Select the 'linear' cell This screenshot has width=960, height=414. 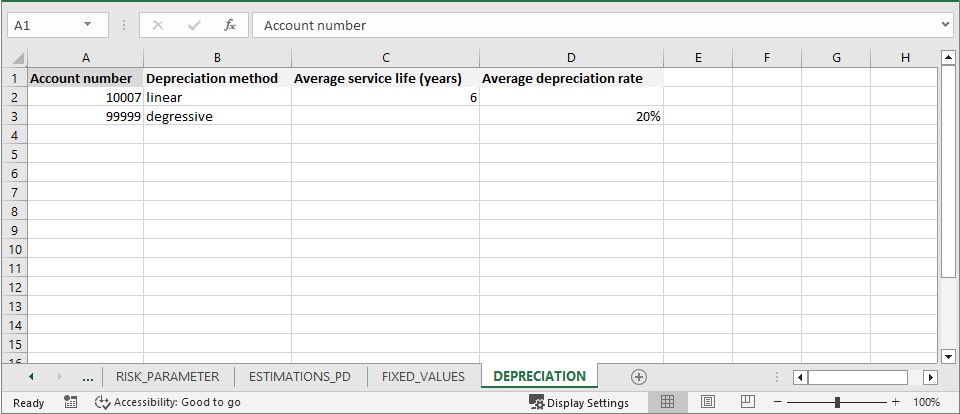[217, 97]
